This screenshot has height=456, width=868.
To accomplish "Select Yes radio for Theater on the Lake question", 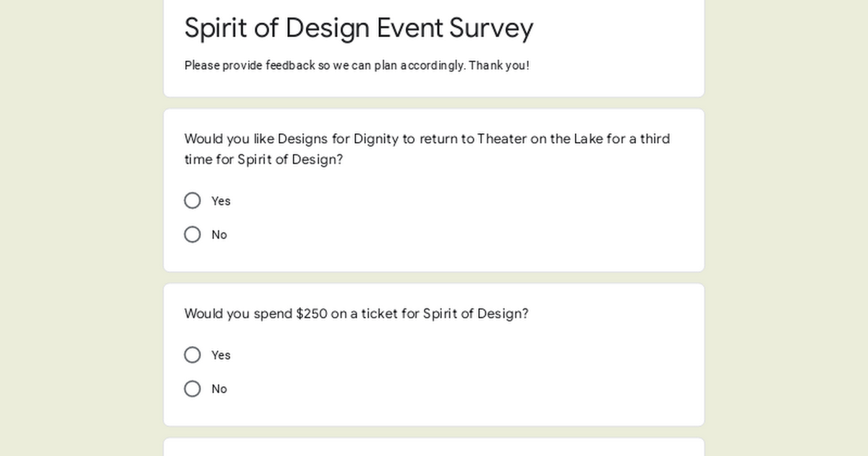I will coord(192,200).
